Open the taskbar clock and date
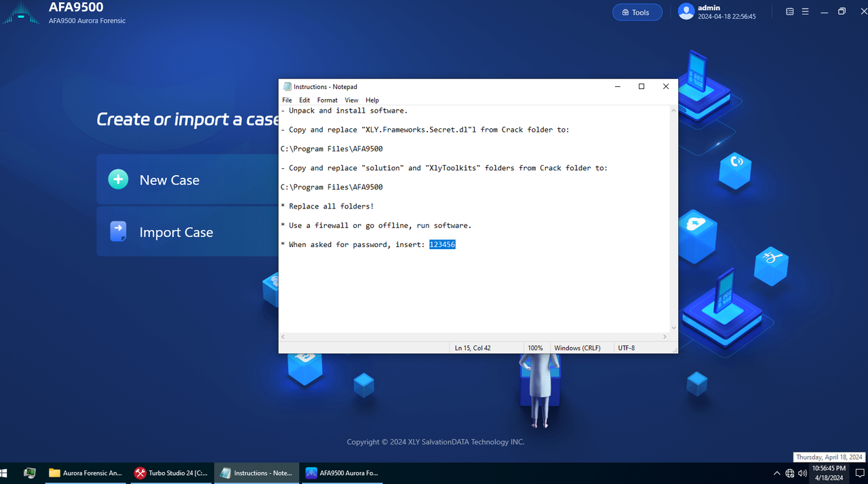This screenshot has width=868, height=484. tap(829, 473)
